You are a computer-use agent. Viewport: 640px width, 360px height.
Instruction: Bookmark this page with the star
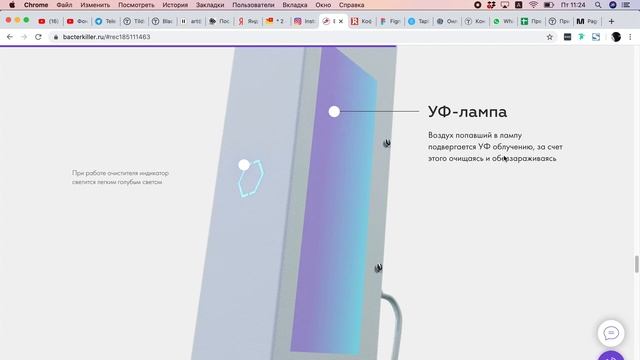point(549,37)
